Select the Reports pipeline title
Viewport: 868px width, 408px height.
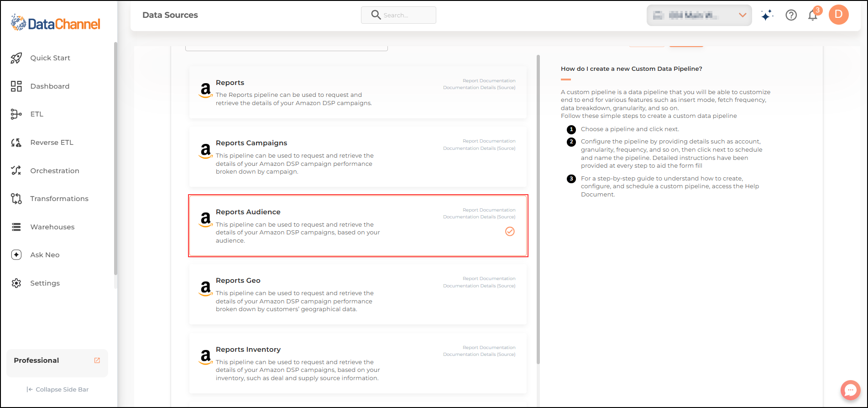click(230, 83)
